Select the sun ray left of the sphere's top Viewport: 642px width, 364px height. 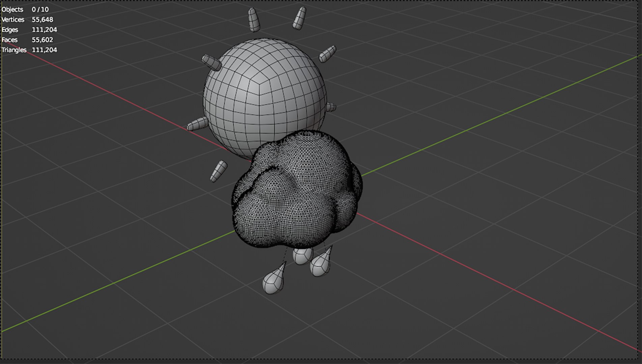point(254,20)
